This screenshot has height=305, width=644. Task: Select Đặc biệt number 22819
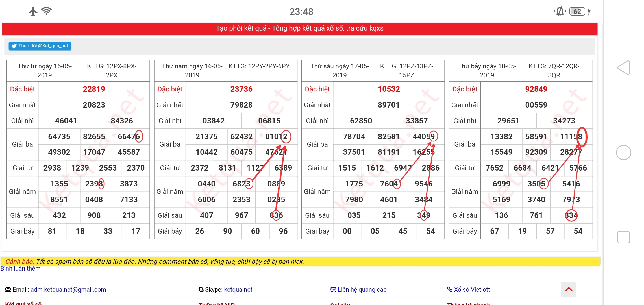coord(94,89)
